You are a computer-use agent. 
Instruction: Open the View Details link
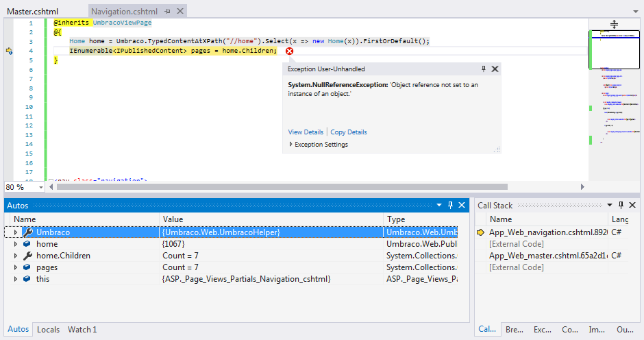306,132
